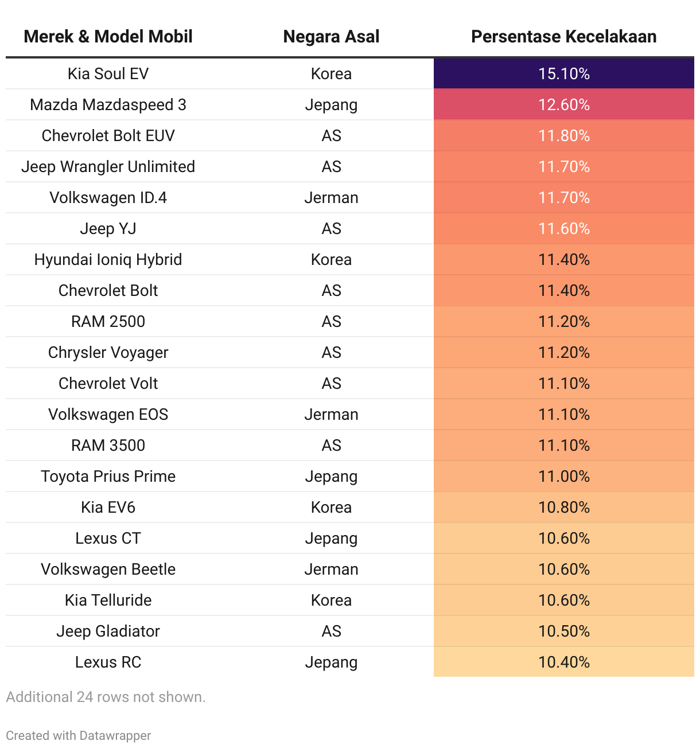Click the "Additional 24 rows not shown" text

pos(106,697)
